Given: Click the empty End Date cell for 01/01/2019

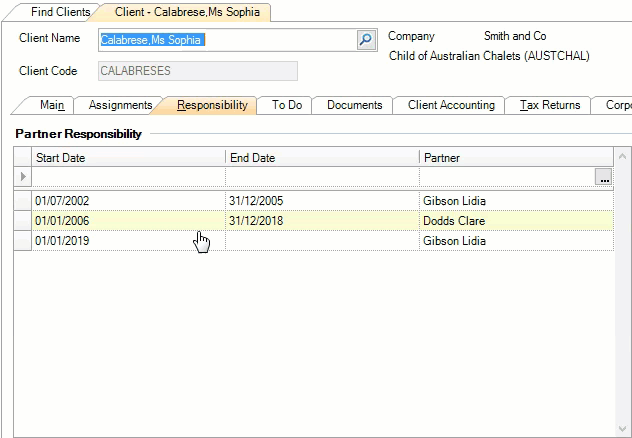Looking at the screenshot, I should tap(322, 241).
